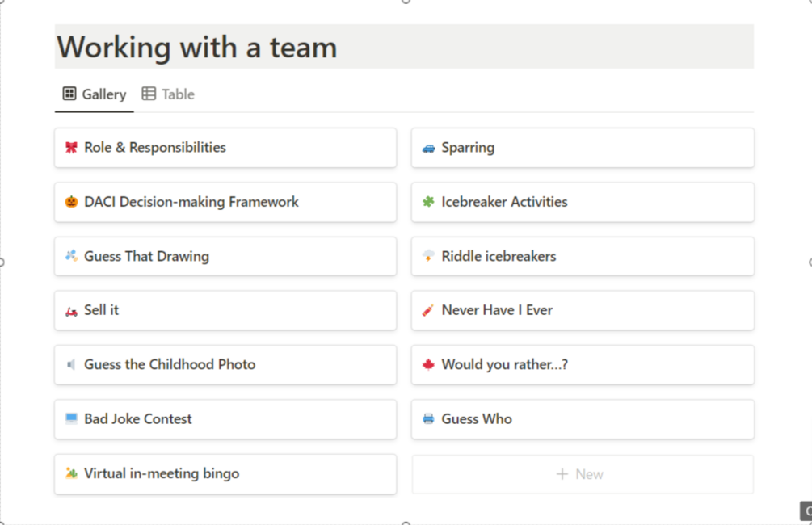The width and height of the screenshot is (812, 525).
Task: Click the crayon icon beside Never Have I Ever
Action: (428, 310)
